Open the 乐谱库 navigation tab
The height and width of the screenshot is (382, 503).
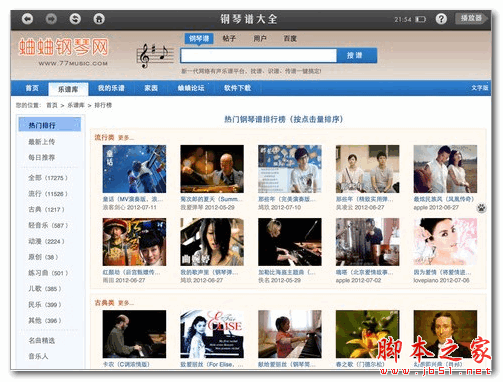tap(68, 89)
